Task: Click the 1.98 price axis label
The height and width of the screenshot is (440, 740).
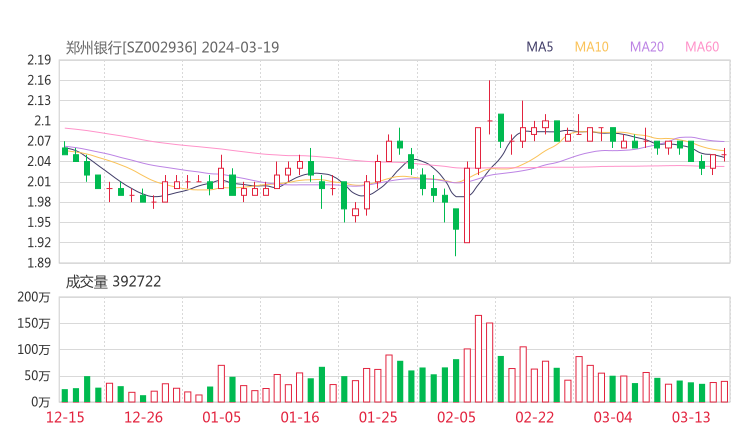Action: pos(39,202)
